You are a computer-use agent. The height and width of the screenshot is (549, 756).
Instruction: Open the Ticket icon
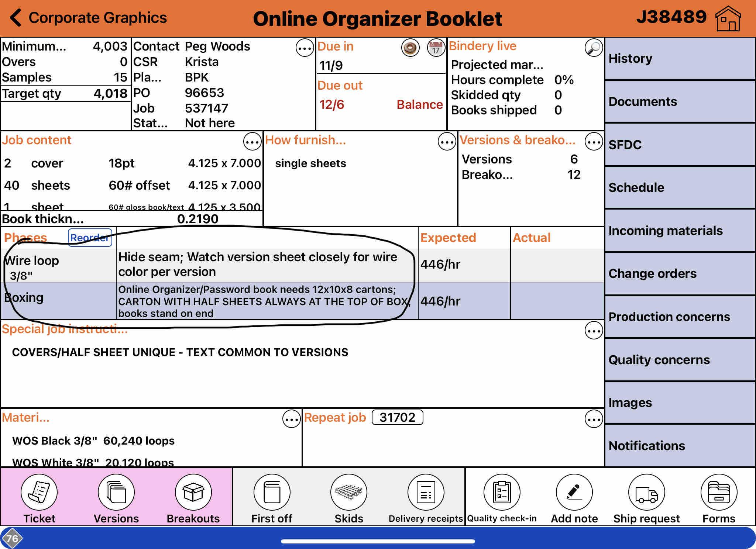39,492
